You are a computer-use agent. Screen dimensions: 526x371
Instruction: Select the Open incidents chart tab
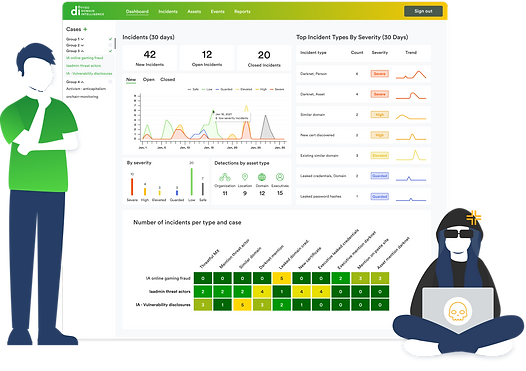pyautogui.click(x=149, y=80)
